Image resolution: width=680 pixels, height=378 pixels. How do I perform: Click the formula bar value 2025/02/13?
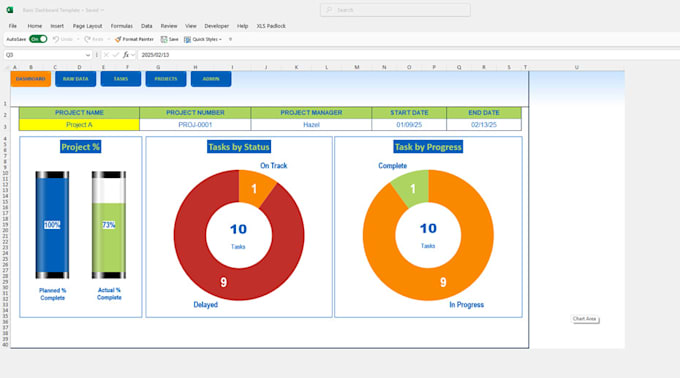point(155,55)
